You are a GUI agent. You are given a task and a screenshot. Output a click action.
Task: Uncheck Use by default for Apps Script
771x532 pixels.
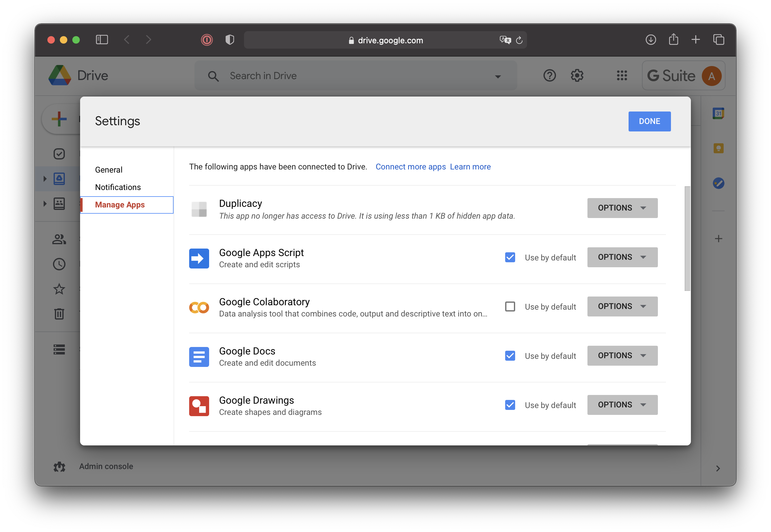(x=510, y=257)
